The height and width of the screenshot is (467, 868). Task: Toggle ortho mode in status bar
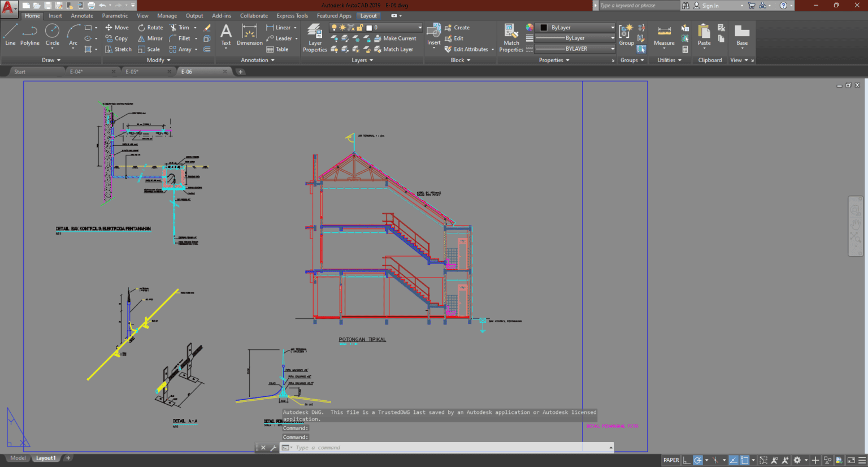coord(685,460)
